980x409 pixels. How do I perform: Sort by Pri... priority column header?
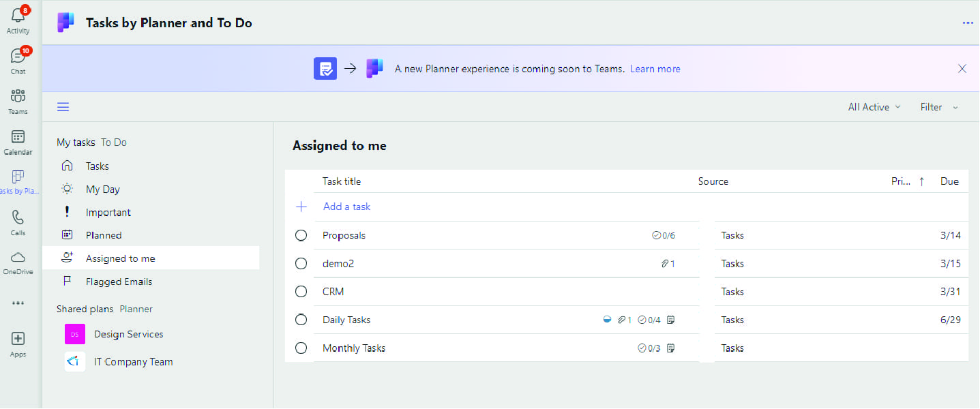pos(901,181)
